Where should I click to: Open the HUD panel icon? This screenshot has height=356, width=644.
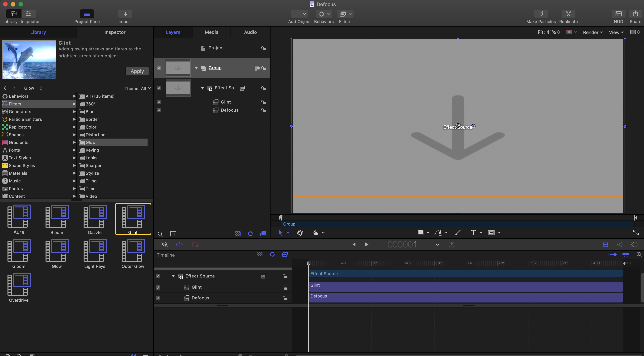tap(618, 14)
